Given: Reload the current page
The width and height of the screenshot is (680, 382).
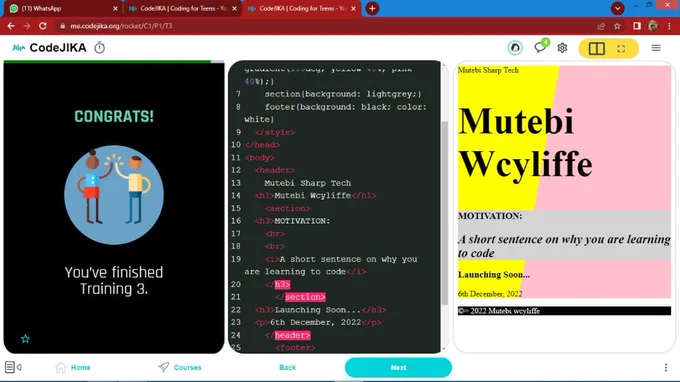Looking at the screenshot, I should point(42,26).
